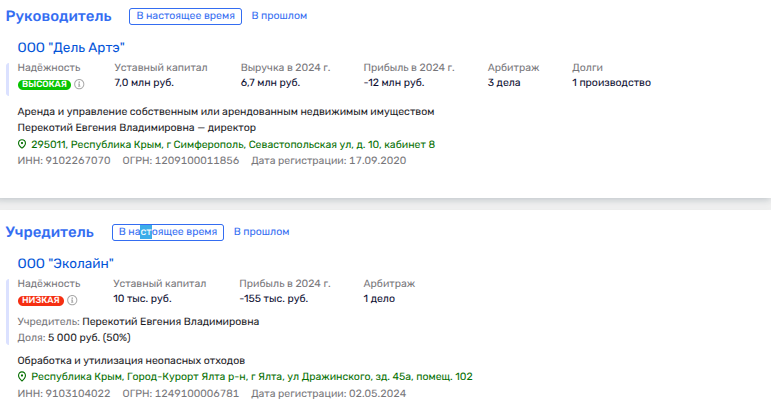Click the green ВЫСОКАЯ reliability badge

pyautogui.click(x=45, y=84)
